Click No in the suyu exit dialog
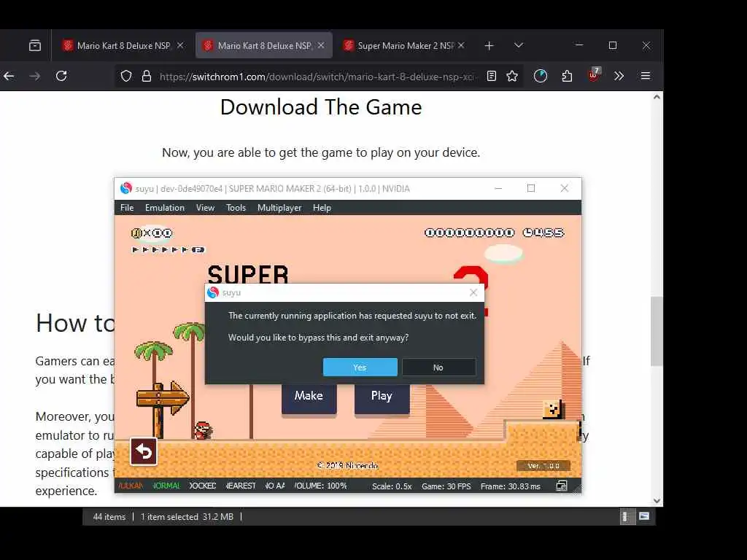The width and height of the screenshot is (747, 560). pos(438,367)
